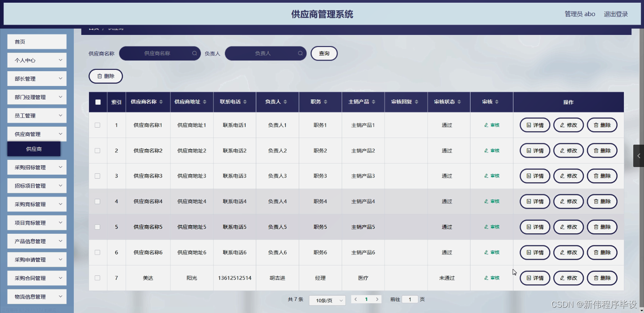644x313 pixels.
Task: Check the select-all checkbox in table header
Action: [98, 102]
